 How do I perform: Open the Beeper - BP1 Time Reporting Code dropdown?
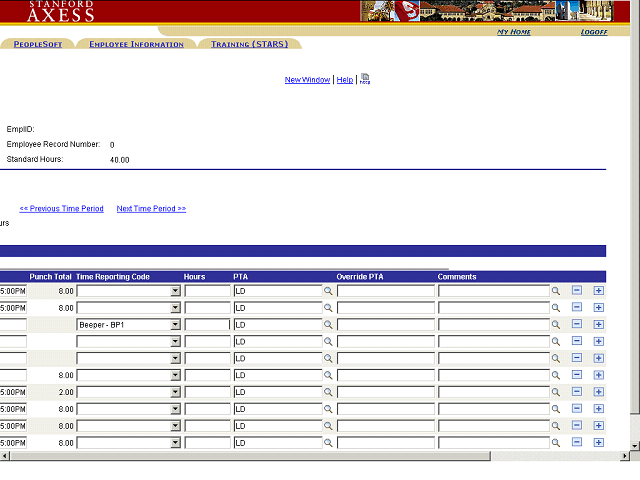click(175, 325)
